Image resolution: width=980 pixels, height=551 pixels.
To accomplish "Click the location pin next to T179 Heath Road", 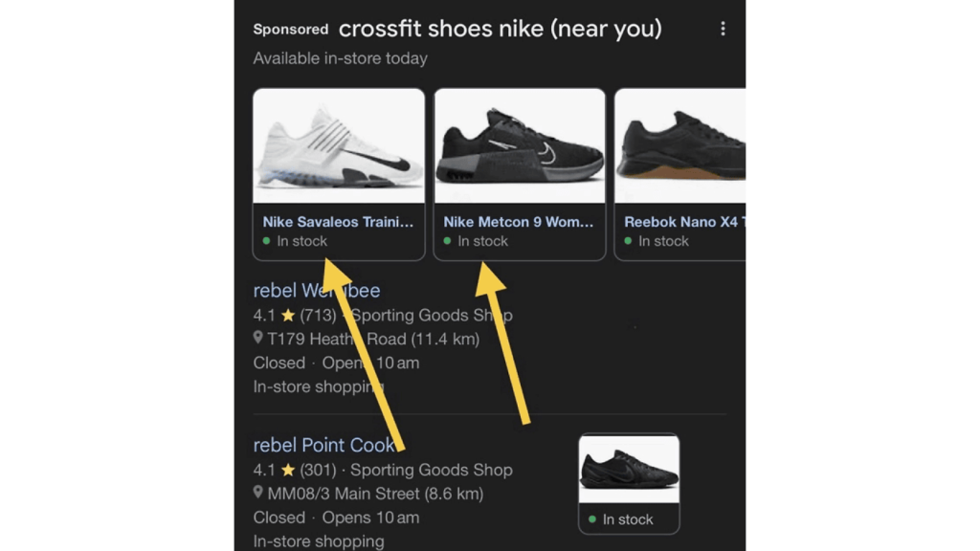I will pos(257,339).
